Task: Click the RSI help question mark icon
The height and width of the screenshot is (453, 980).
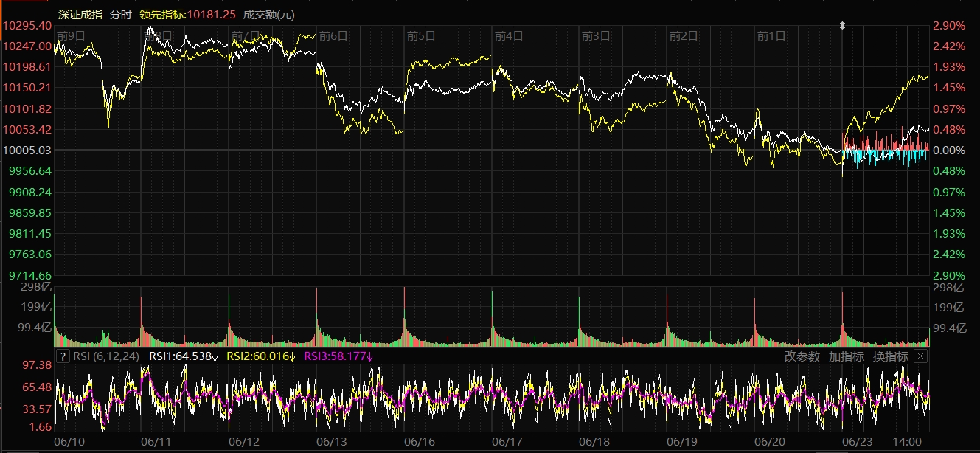Action: coord(63,356)
